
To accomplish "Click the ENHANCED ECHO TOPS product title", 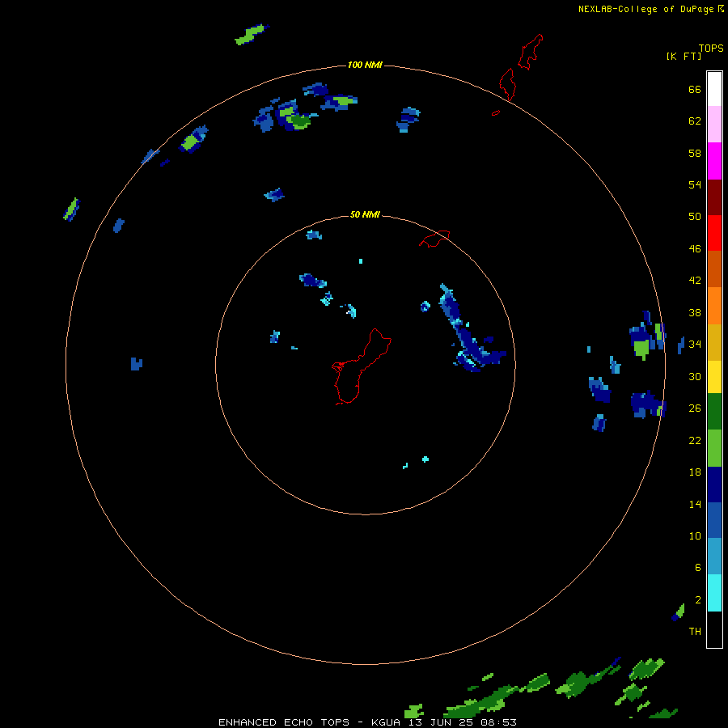I will coord(284,722).
